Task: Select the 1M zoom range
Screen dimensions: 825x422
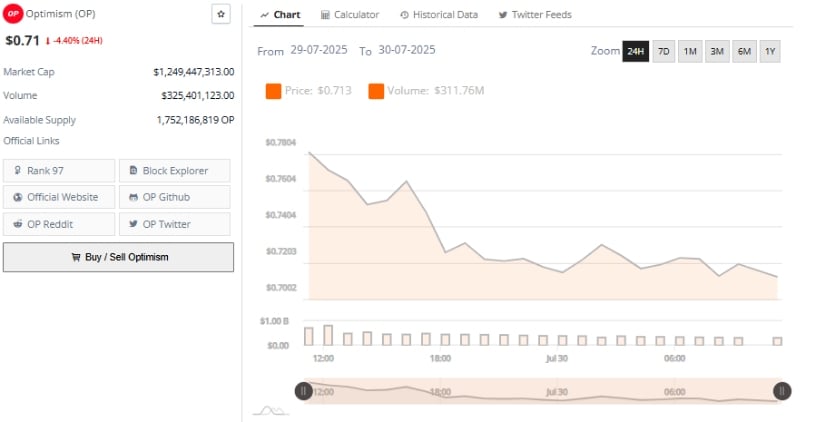Action: click(x=690, y=51)
